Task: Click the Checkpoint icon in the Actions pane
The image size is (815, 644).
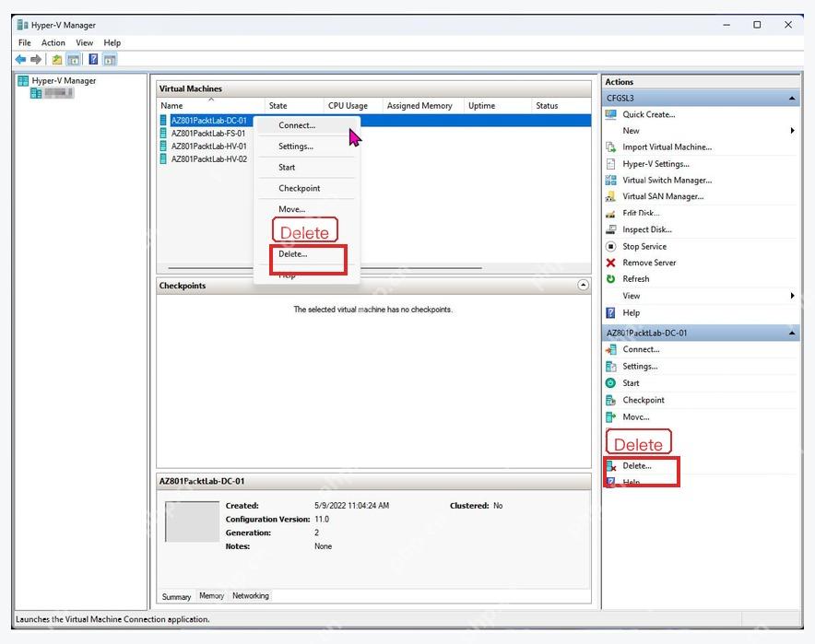Action: coord(610,401)
